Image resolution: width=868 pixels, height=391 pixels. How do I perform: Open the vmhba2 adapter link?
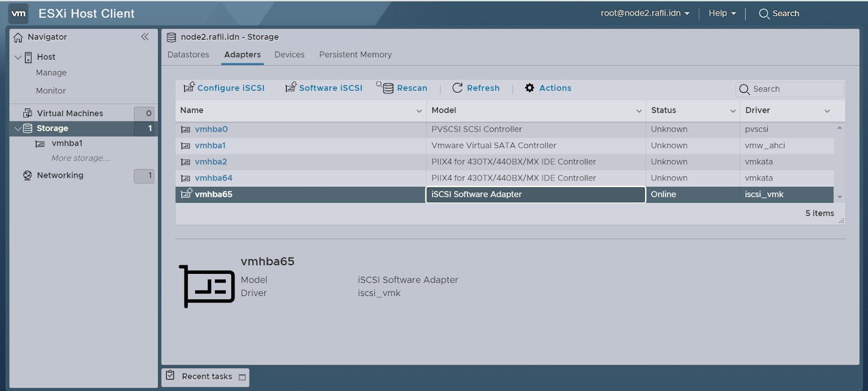(211, 162)
